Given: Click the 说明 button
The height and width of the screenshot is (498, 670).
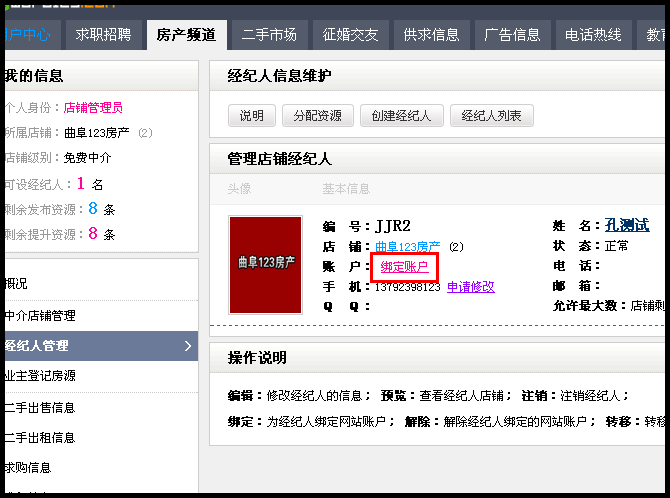Looking at the screenshot, I should (251, 116).
